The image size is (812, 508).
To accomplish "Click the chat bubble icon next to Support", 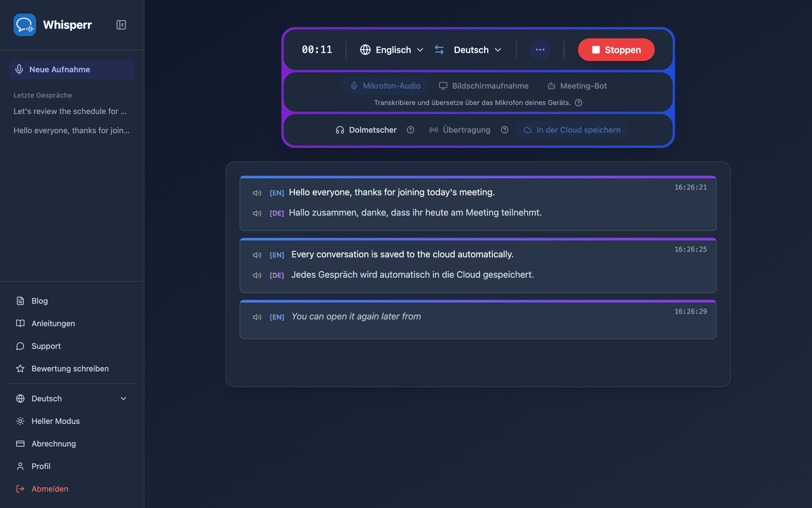I will 20,346.
